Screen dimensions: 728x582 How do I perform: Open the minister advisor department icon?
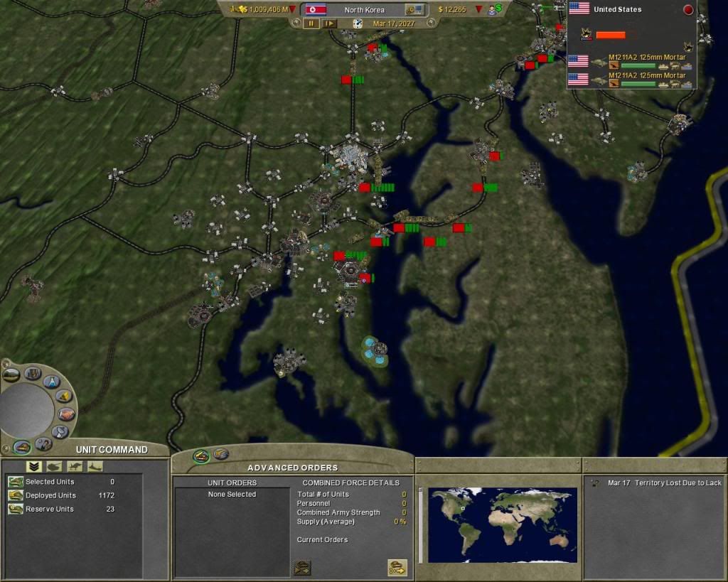click(x=43, y=445)
